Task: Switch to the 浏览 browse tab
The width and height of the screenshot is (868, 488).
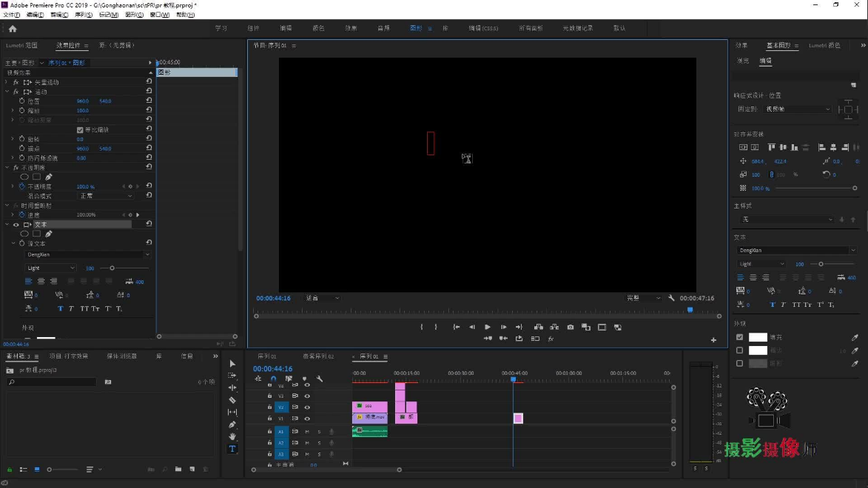Action: 742,61
